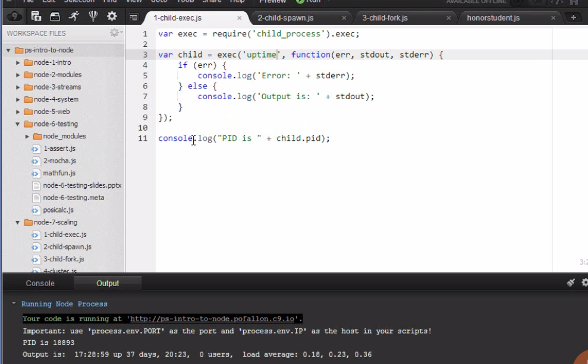Select the 1-child-exec.js editor tab

(x=177, y=18)
